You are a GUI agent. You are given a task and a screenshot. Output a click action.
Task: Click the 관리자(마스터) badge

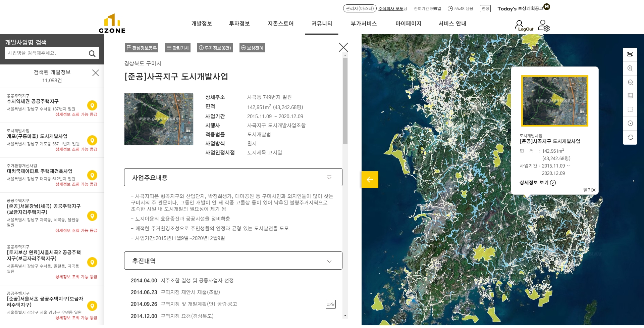coord(360,8)
